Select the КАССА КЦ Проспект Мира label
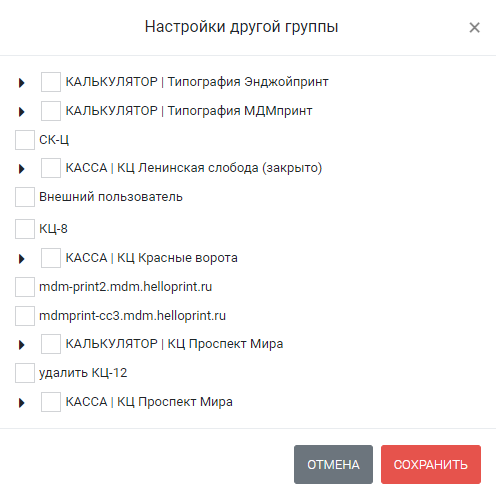This screenshot has height=490, width=496. [x=149, y=402]
